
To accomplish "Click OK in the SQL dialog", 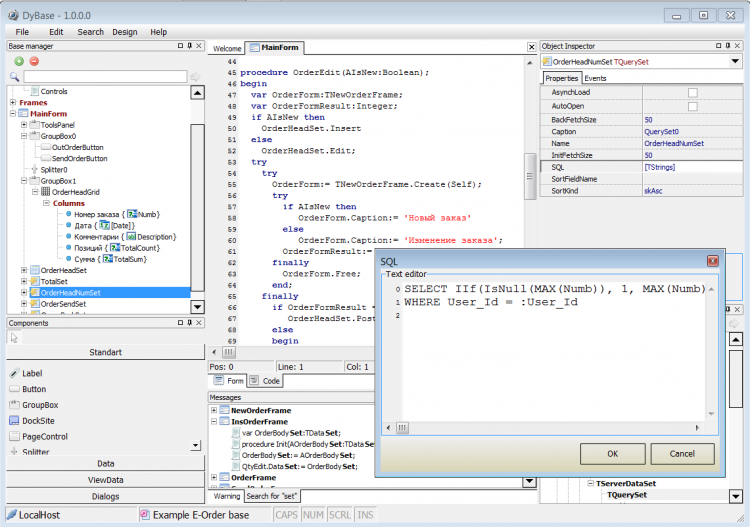I will coord(611,453).
